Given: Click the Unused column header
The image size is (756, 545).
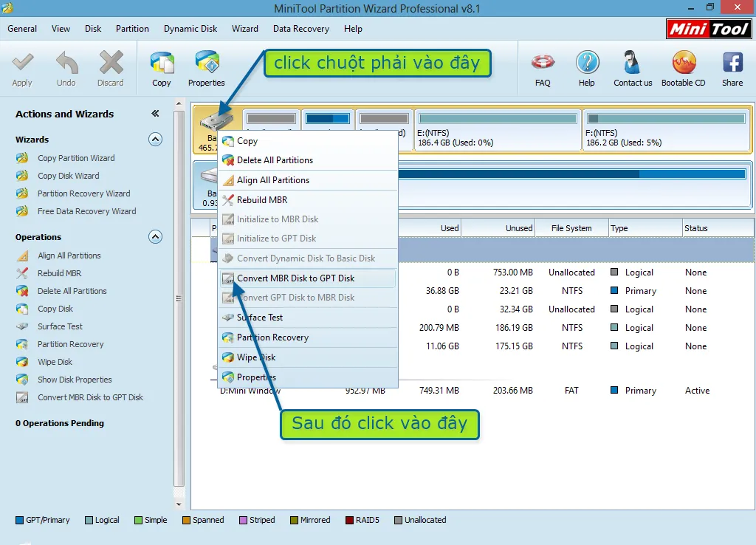Looking at the screenshot, I should point(498,228).
